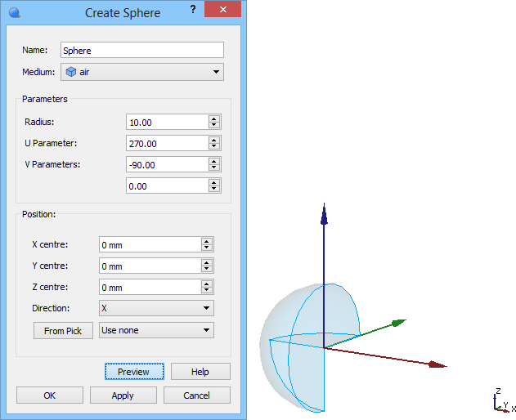Click the question mark help icon in the title bar
This screenshot has width=516, height=420.
pyautogui.click(x=193, y=10)
